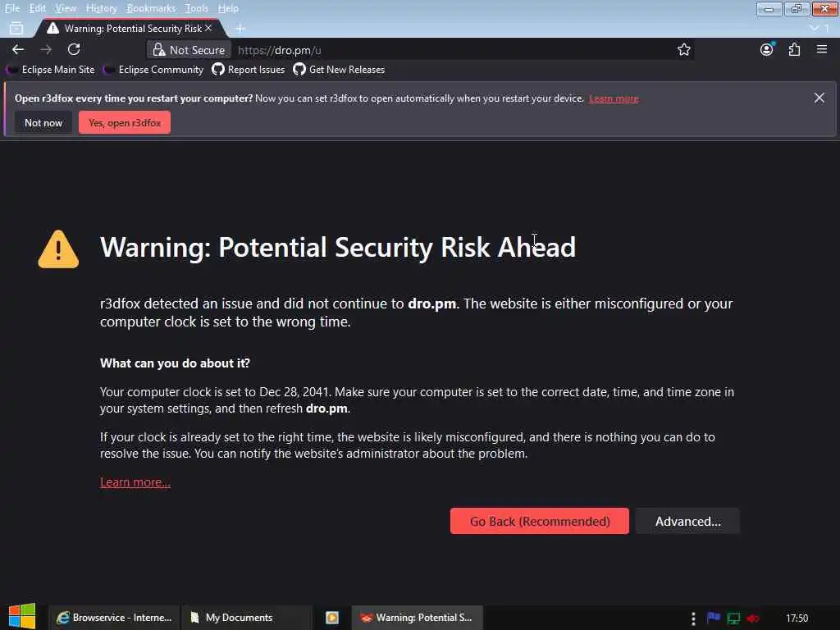Go back using the back arrow
The width and height of the screenshot is (840, 630).
click(x=18, y=50)
